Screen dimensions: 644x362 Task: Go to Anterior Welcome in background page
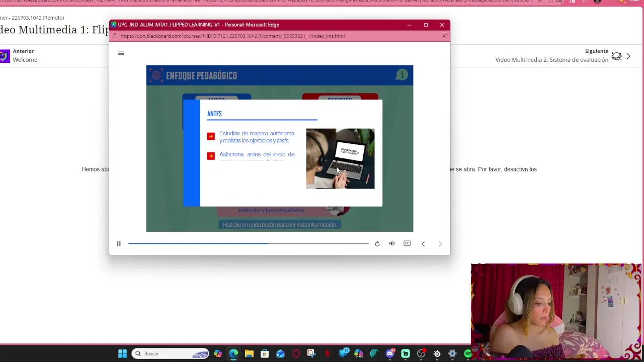tap(25, 55)
